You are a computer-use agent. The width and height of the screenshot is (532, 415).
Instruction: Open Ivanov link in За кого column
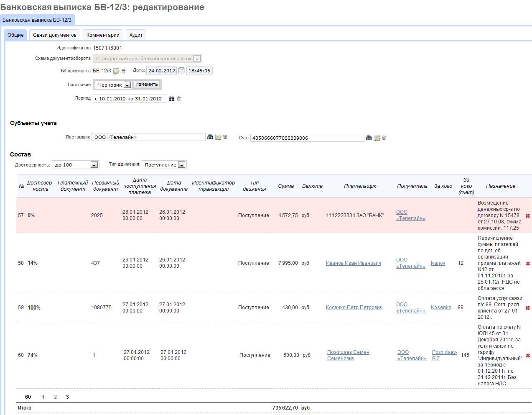[438, 263]
